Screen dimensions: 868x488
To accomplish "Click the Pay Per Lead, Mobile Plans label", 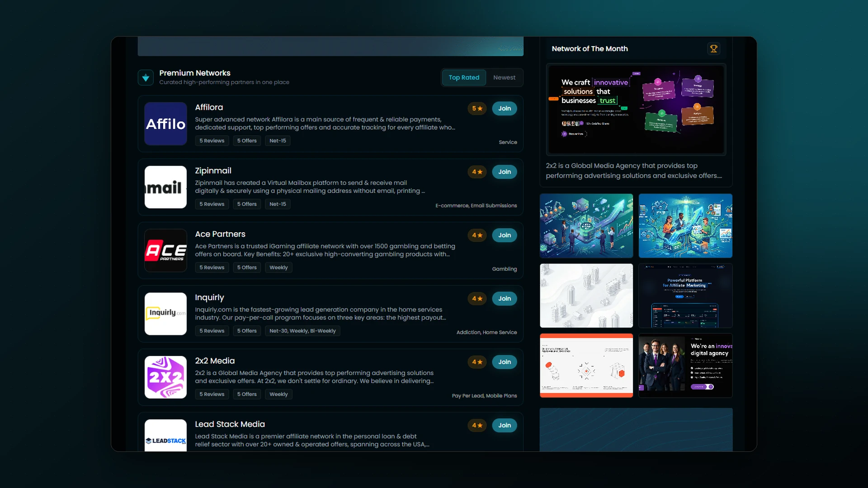I will [x=484, y=396].
